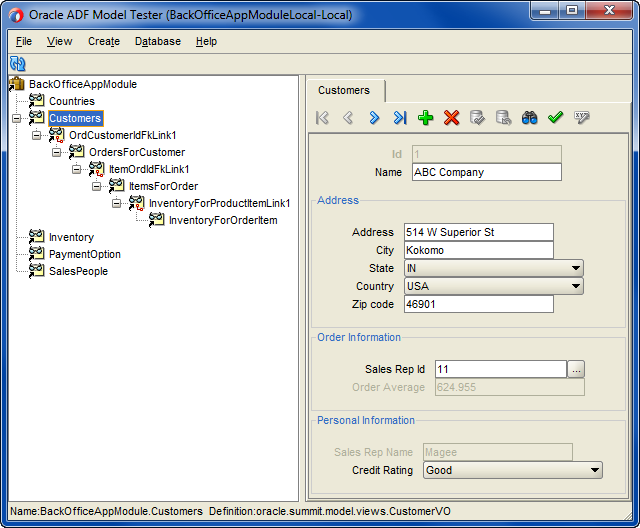Select the SalesPeople tree item

(78, 271)
